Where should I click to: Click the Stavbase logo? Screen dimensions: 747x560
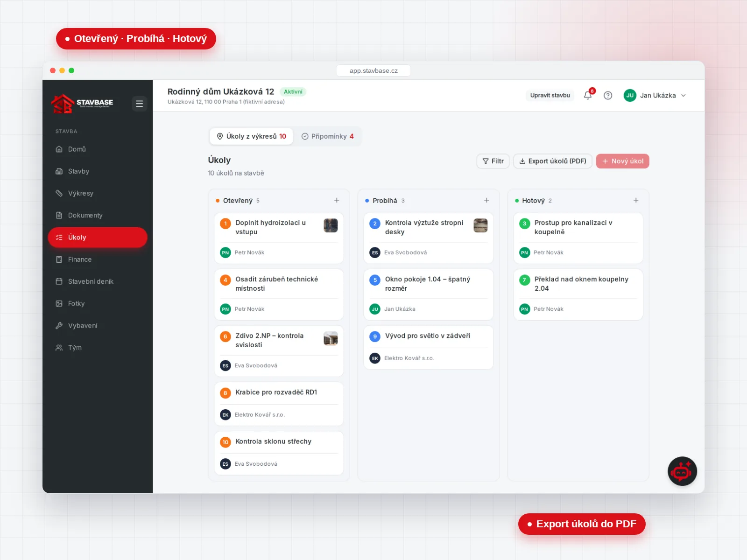pos(82,104)
